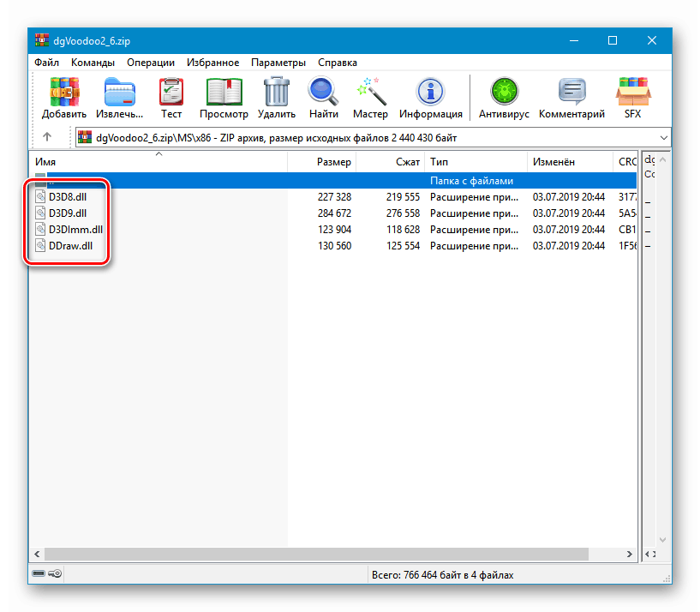Open the Справка menu
This screenshot has width=700, height=612.
coord(338,63)
